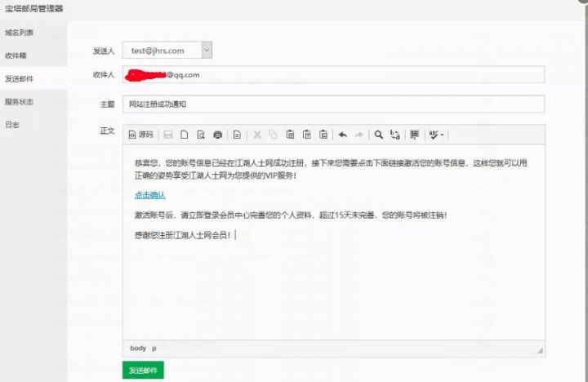
Task: Click the 点击确认 link in message body
Action: click(x=150, y=195)
